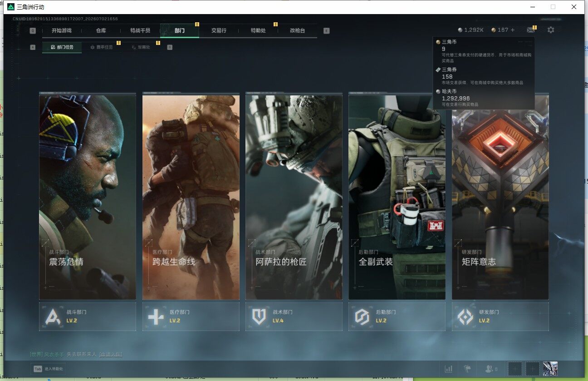Open the statistics bar chart icon
588x381 pixels.
point(449,369)
